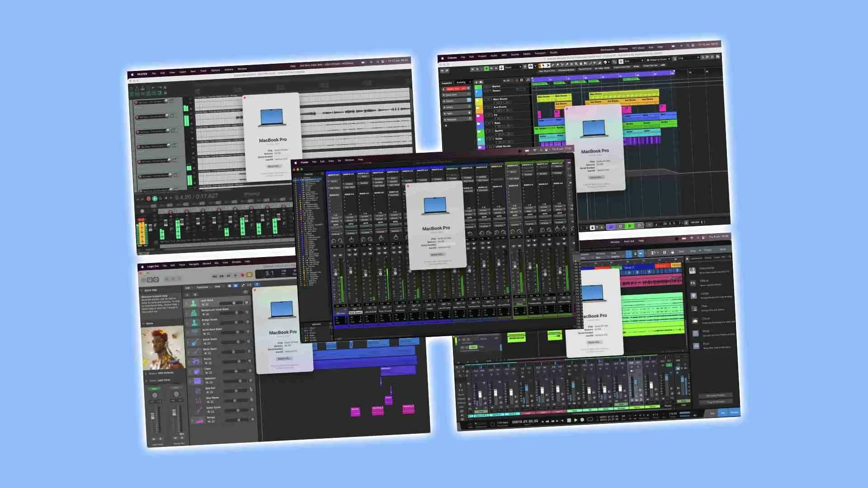This screenshot has width=868, height=488.
Task: Click the Drums track icon in Logic Pro
Action: (x=195, y=361)
